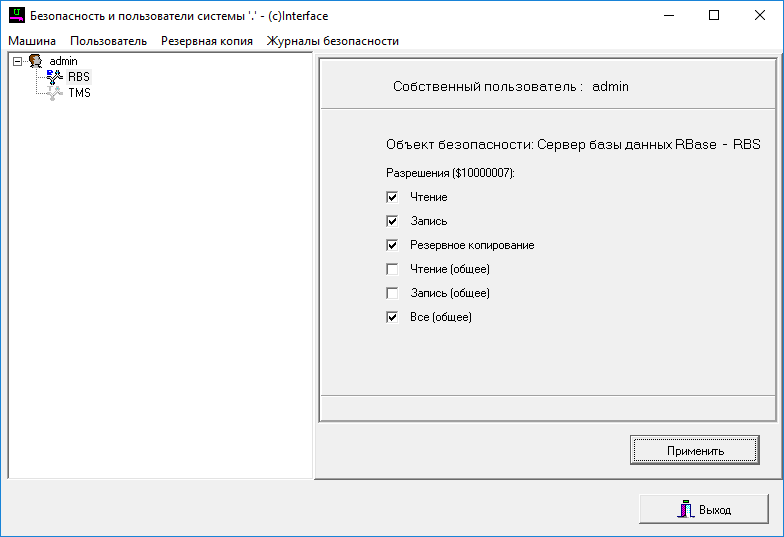
Task: Uncheck the Все (общее) checkbox
Action: tap(392, 317)
